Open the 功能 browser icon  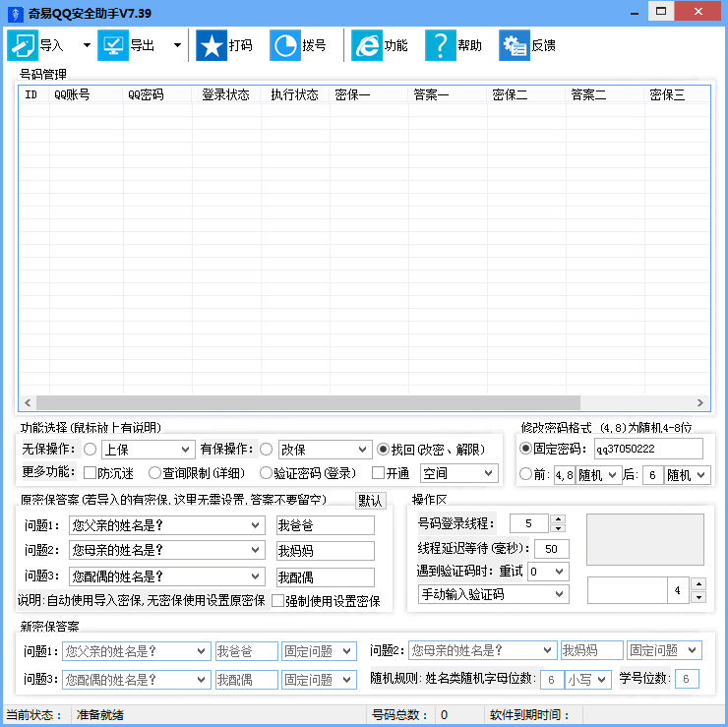click(366, 45)
